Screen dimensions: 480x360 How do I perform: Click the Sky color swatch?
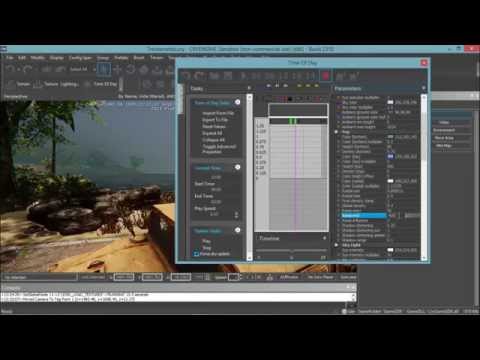click(x=390, y=102)
